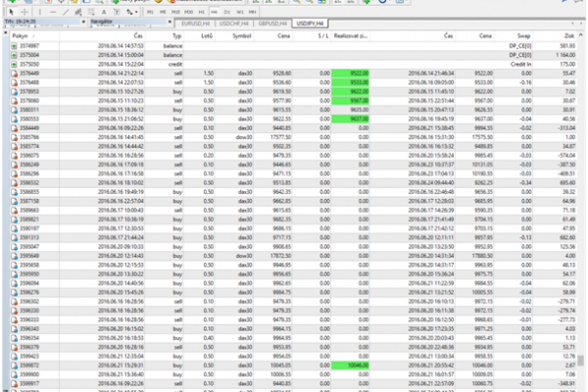Click the history scrollbar up arrow

tap(580, 35)
